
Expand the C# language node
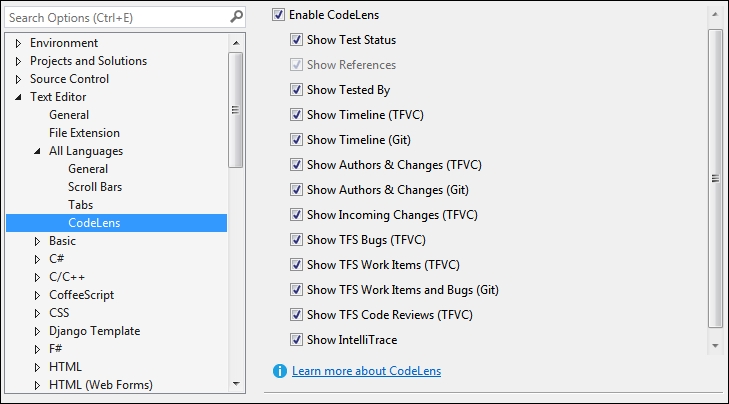[37, 259]
